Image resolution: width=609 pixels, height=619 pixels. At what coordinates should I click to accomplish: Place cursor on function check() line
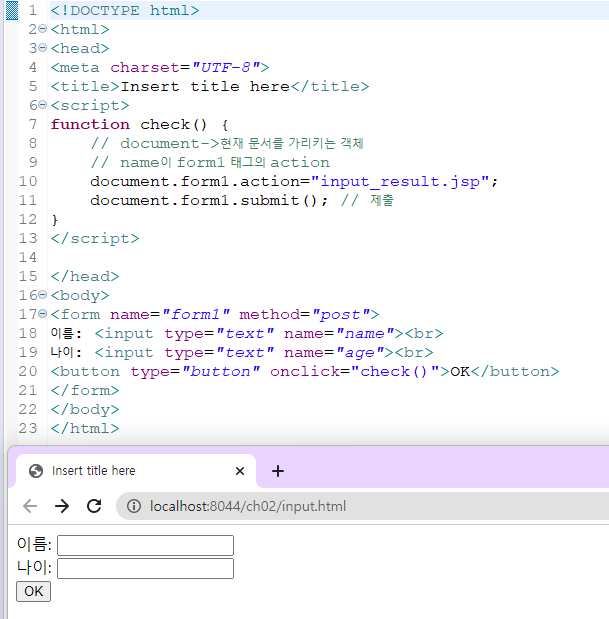(x=139, y=124)
